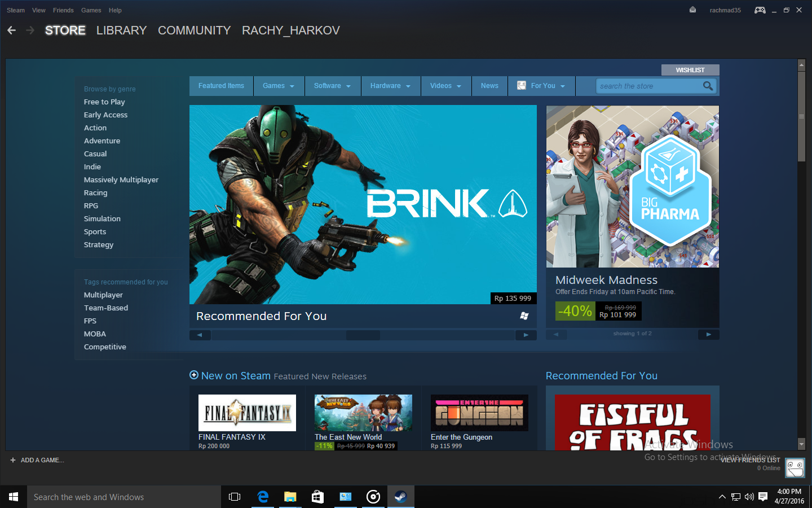Launch Microsoft Edge from the taskbar
Viewport: 812px width, 508px height.
click(263, 497)
